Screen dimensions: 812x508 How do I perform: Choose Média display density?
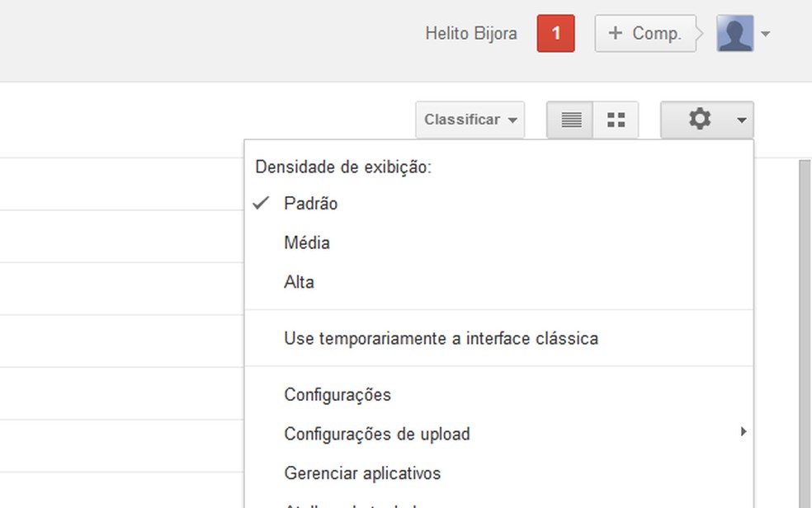pyautogui.click(x=307, y=243)
